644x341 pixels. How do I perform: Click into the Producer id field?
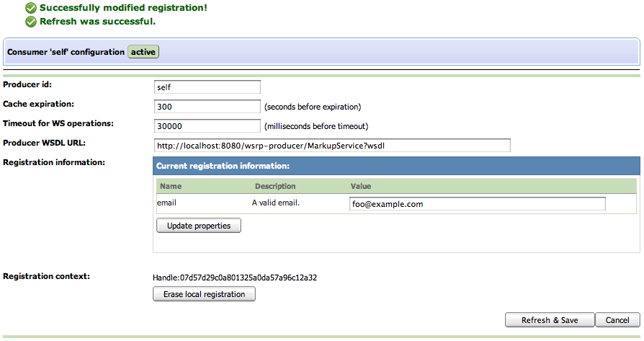pos(207,87)
